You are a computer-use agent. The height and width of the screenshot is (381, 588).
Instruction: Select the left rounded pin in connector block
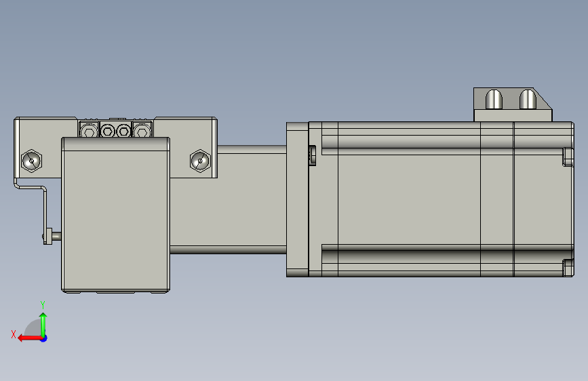coord(494,100)
